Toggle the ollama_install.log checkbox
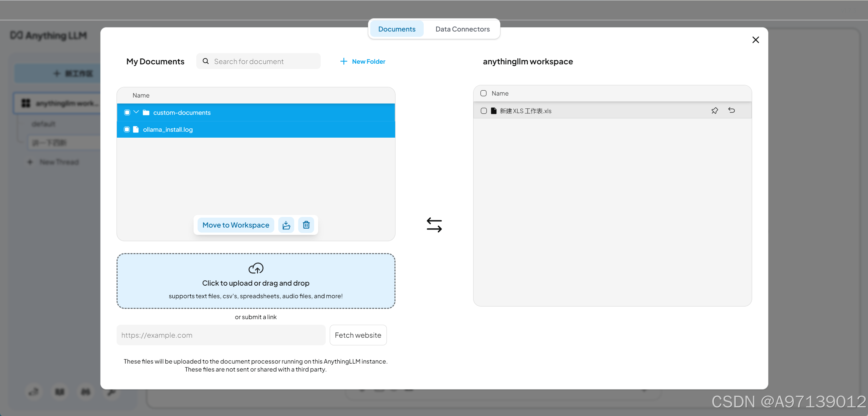Viewport: 868px width, 416px height. 127,129
